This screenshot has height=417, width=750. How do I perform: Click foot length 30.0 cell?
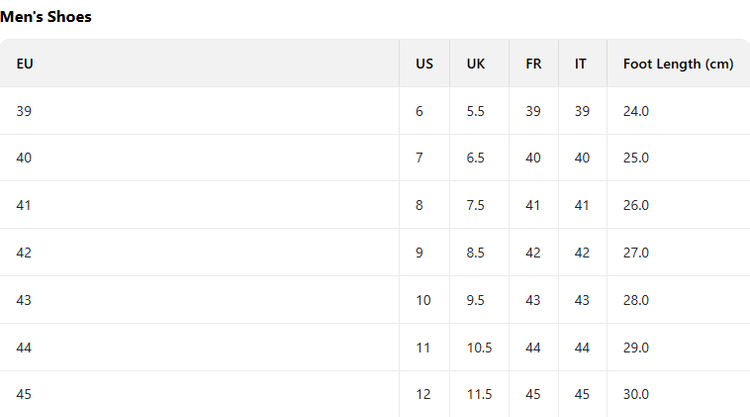tap(636, 394)
